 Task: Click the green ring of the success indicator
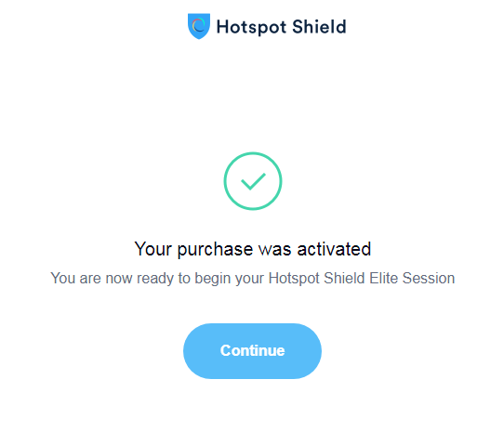253,153
